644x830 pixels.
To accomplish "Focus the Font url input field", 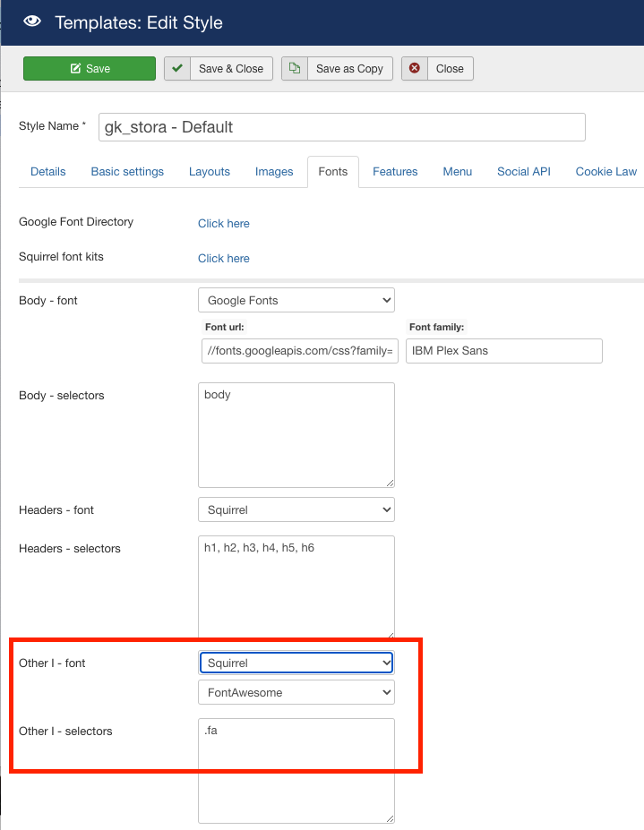I will pyautogui.click(x=300, y=351).
